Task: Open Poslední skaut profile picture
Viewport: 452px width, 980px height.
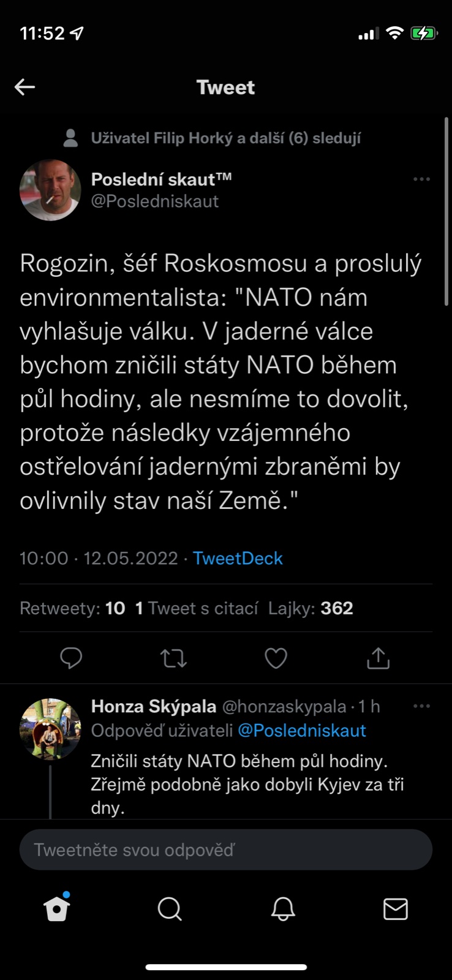Action: (50, 190)
